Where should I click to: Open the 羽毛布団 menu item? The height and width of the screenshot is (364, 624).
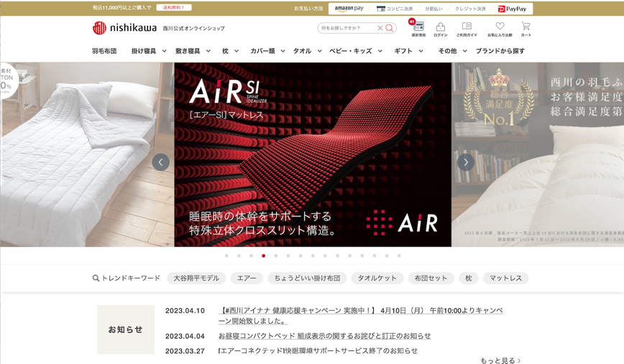(x=104, y=51)
